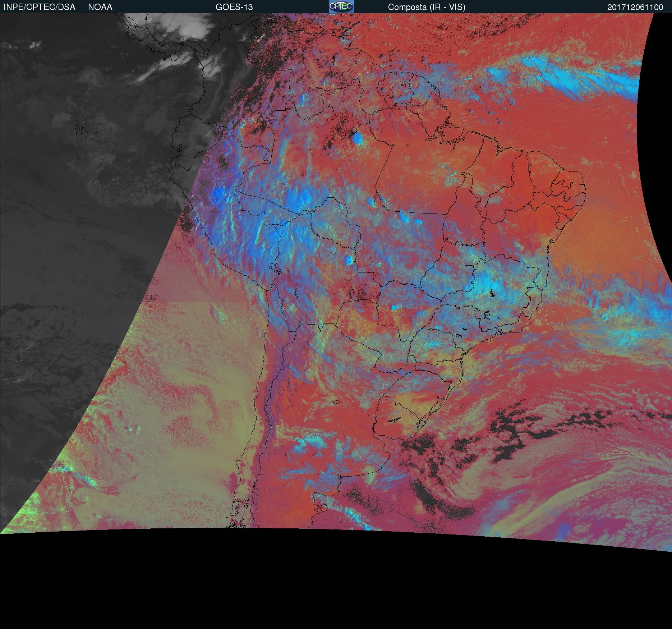This screenshot has width=672, height=629.
Task: Click the CPTEC logo in the header
Action: point(341,6)
